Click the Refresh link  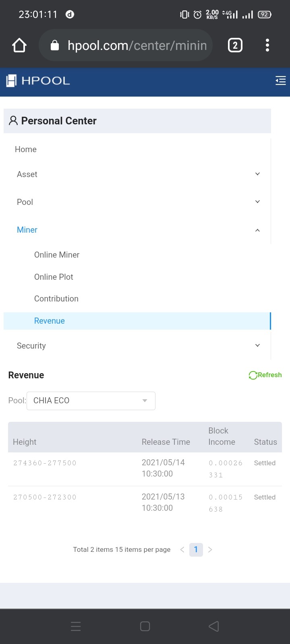click(x=269, y=375)
